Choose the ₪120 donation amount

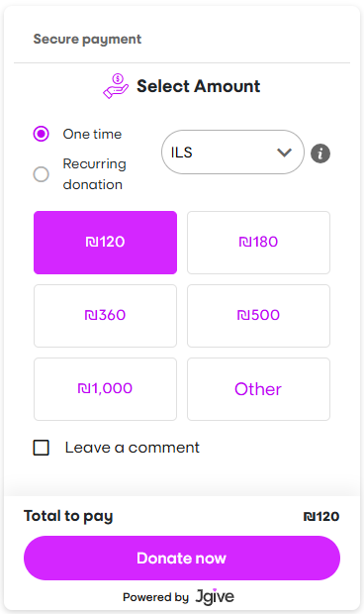pyautogui.click(x=105, y=243)
